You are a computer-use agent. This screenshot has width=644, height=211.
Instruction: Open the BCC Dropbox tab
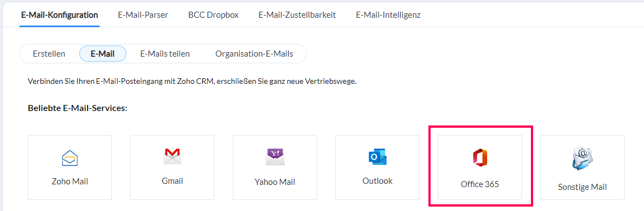click(213, 15)
